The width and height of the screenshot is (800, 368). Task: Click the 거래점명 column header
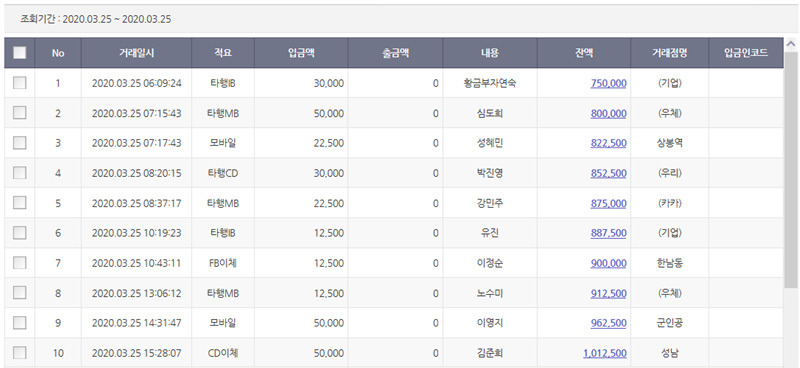point(669,53)
